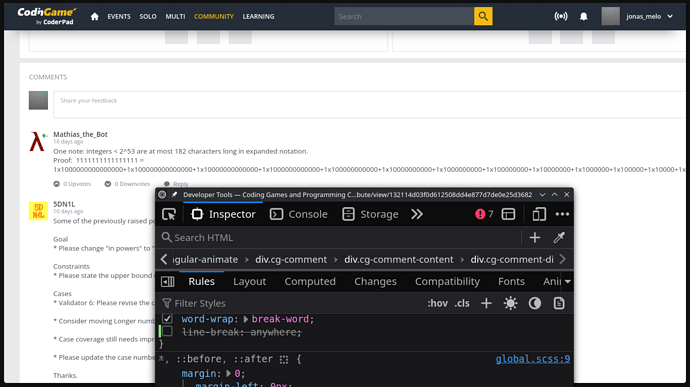The height and width of the screenshot is (387, 690).
Task: Toggle light color scheme simulation
Action: [x=510, y=303]
